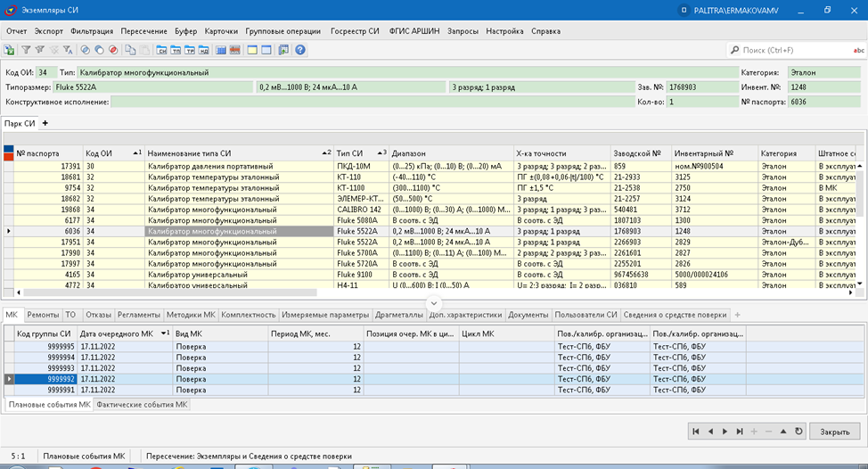Viewport: 868px width, 469px height.
Task: Switch to Фактические события МК tab
Action: tap(142, 404)
